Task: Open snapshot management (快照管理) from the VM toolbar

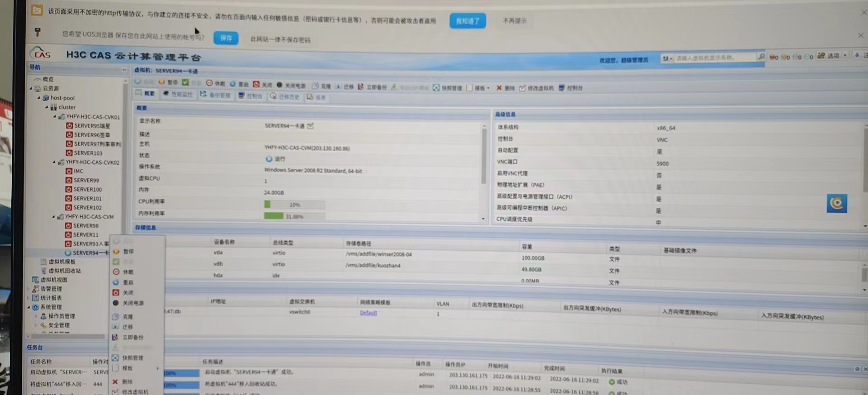Action: click(x=447, y=87)
